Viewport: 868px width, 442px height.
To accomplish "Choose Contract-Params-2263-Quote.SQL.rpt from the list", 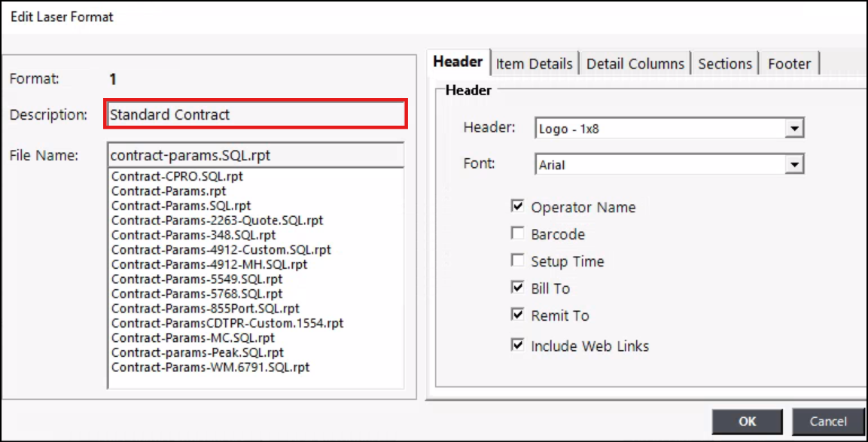I will click(x=217, y=221).
